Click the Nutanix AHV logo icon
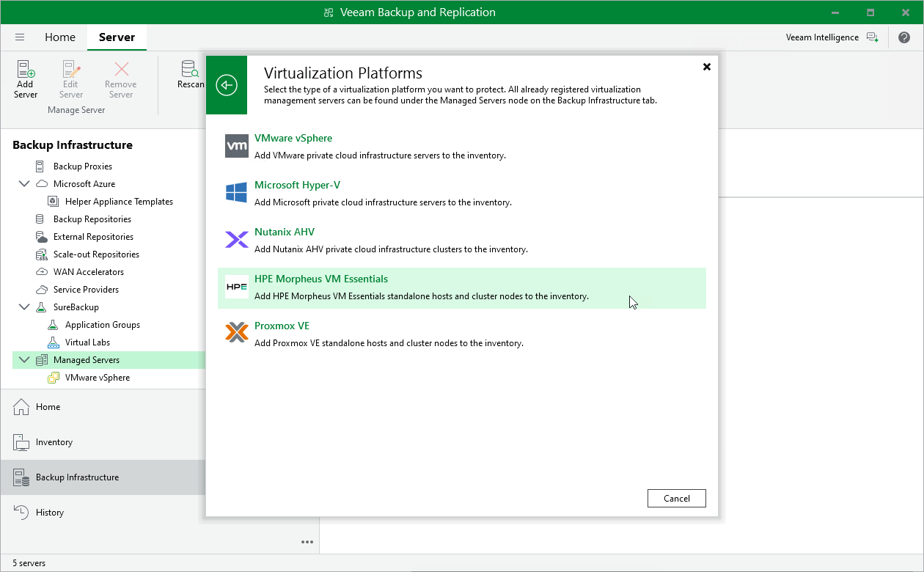This screenshot has height=572, width=924. click(237, 240)
